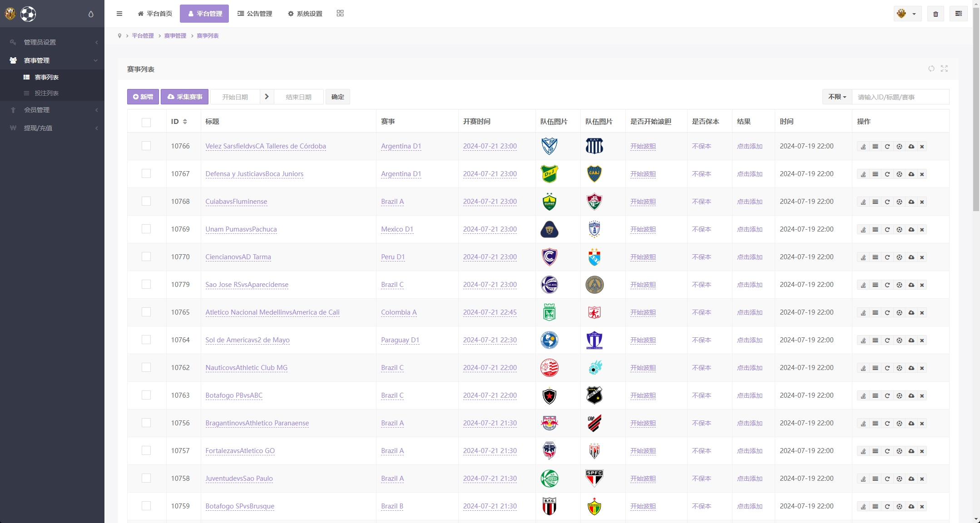
Task: Click the grid/dashboard icon in top right
Action: [340, 13]
